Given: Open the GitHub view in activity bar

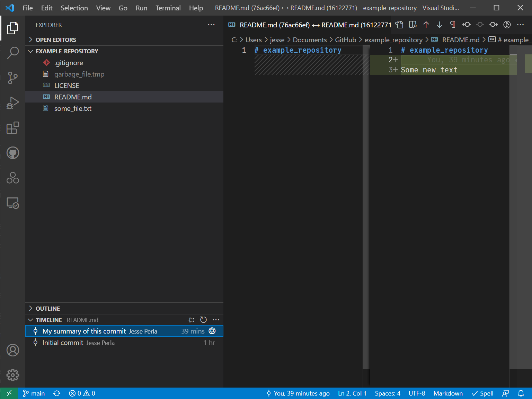Looking at the screenshot, I should pyautogui.click(x=13, y=153).
